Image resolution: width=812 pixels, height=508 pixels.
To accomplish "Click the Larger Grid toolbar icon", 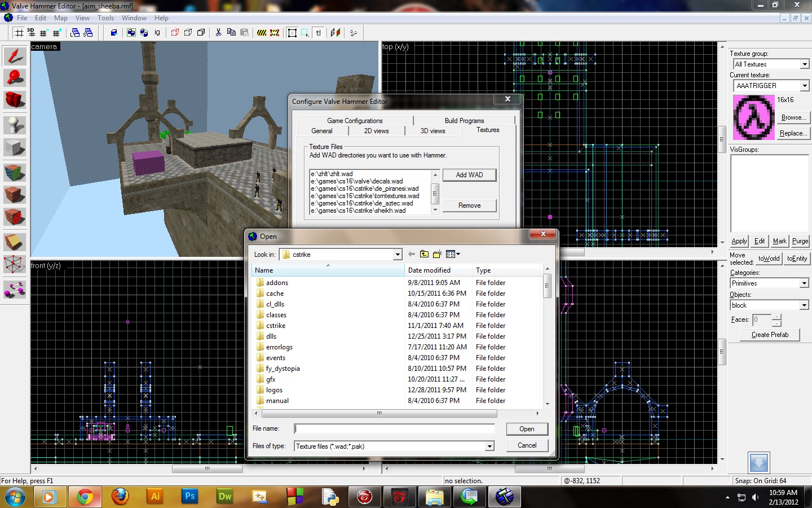I will (56, 33).
